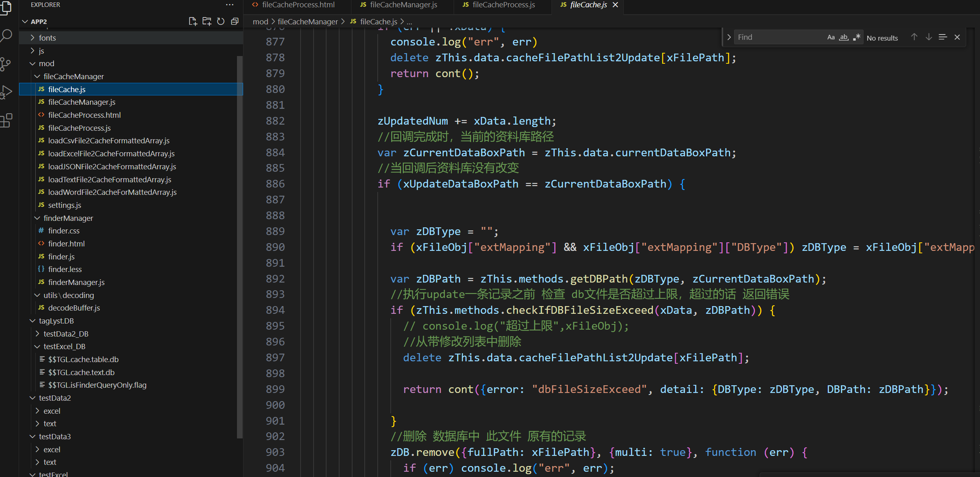Open loadExcelFile2CacheFormattedArray.js file
980x477 pixels.
point(131,153)
